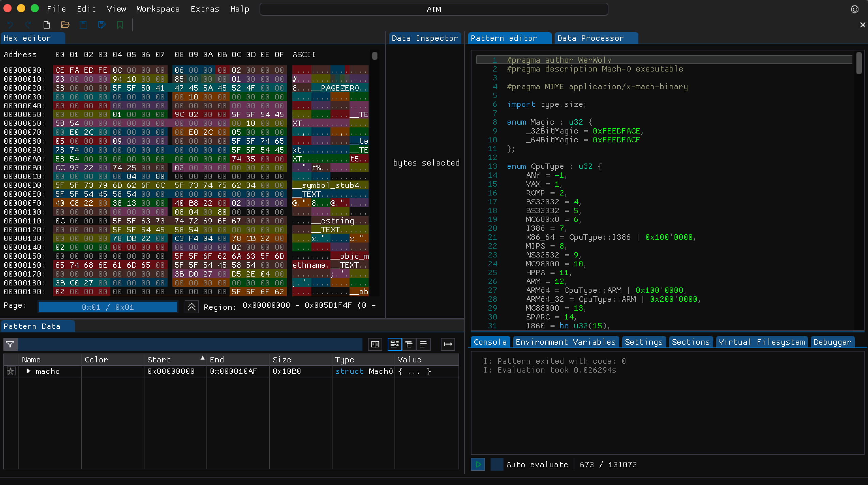
Task: Open the Environment Variables tab
Action: pos(565,342)
